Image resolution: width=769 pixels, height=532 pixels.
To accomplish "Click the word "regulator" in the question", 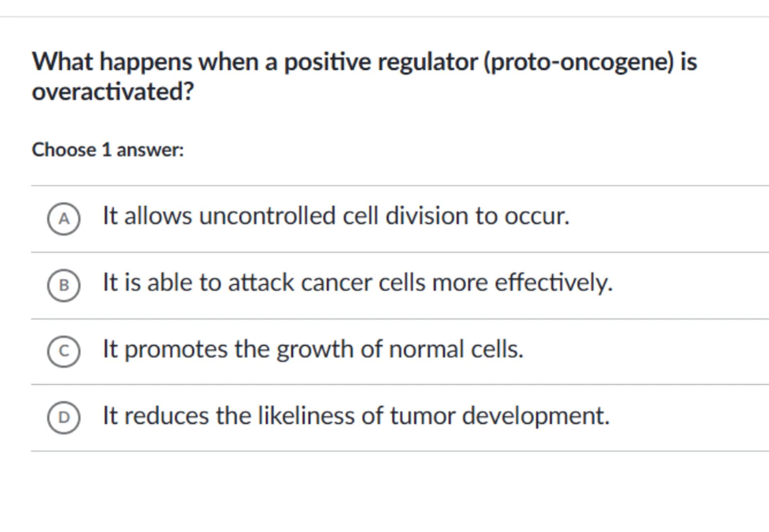I will pyautogui.click(x=427, y=62).
